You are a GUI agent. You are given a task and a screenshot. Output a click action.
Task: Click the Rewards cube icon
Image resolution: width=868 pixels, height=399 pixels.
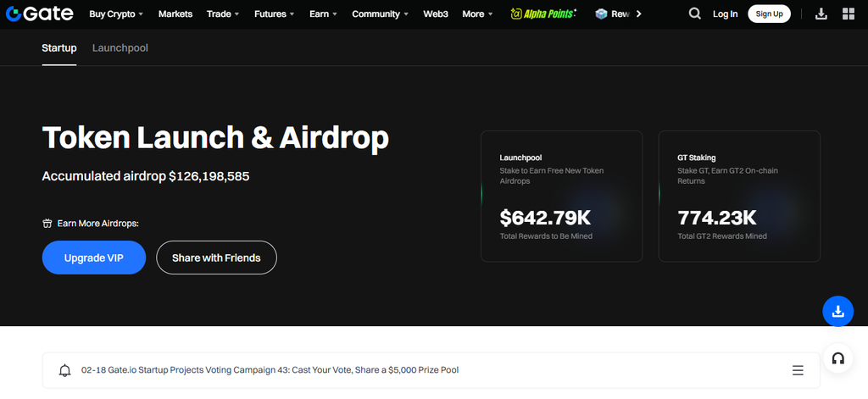pos(601,14)
